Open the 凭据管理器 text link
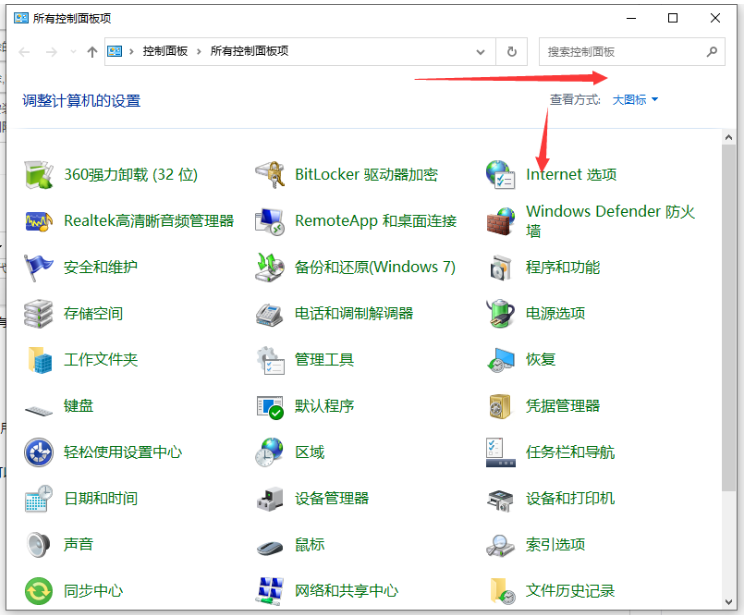The height and width of the screenshot is (615, 744). 563,406
